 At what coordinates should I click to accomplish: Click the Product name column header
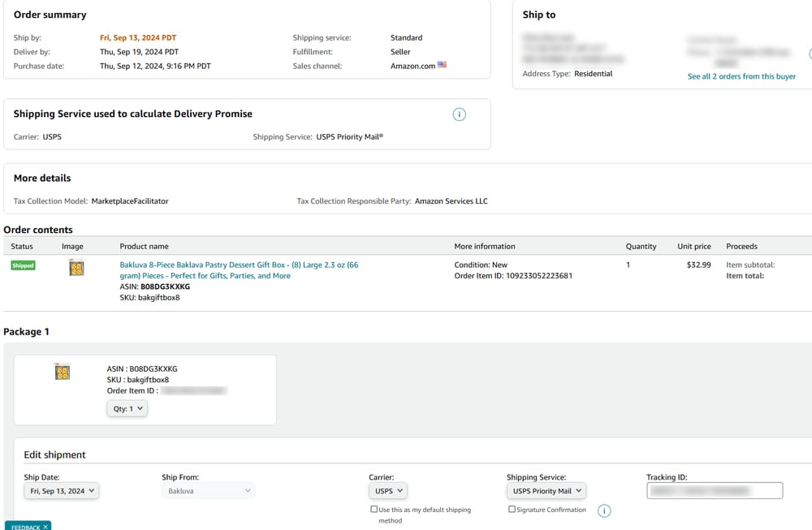(144, 247)
